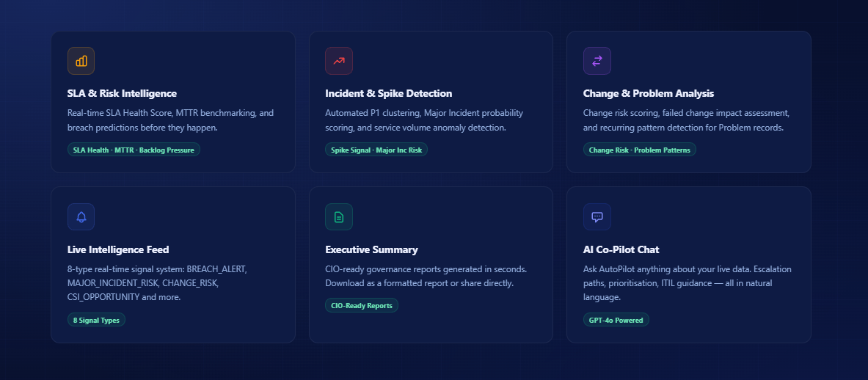Viewport: 868px width, 380px height.
Task: Click the orange bar chart SLA icon
Action: (x=81, y=61)
